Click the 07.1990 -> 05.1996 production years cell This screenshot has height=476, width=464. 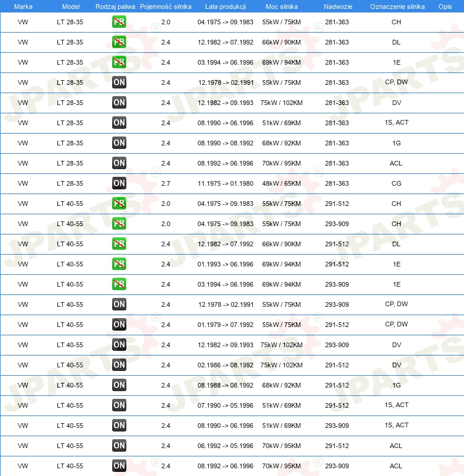pyautogui.click(x=225, y=405)
